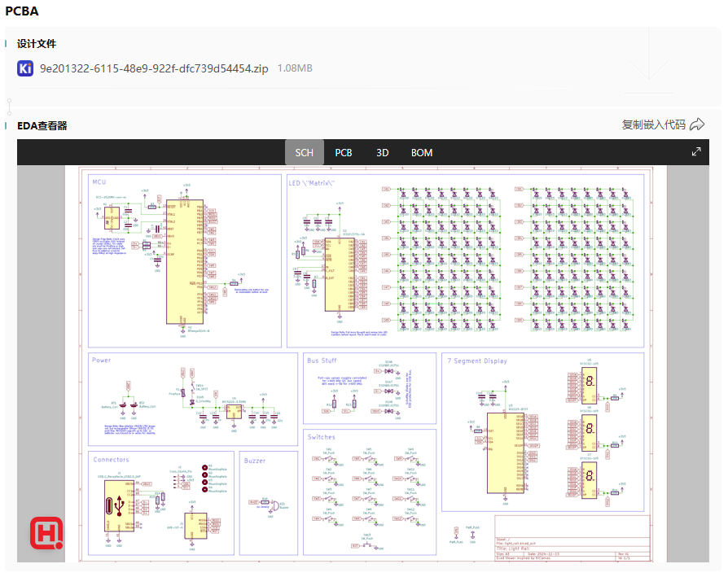Switch to the PCB tab
728x577 pixels.
click(344, 153)
